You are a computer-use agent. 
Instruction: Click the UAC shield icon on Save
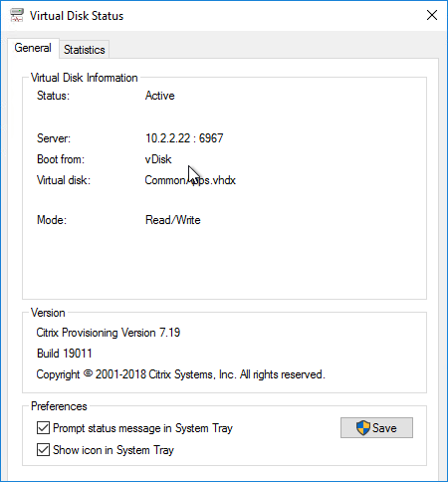tap(363, 428)
